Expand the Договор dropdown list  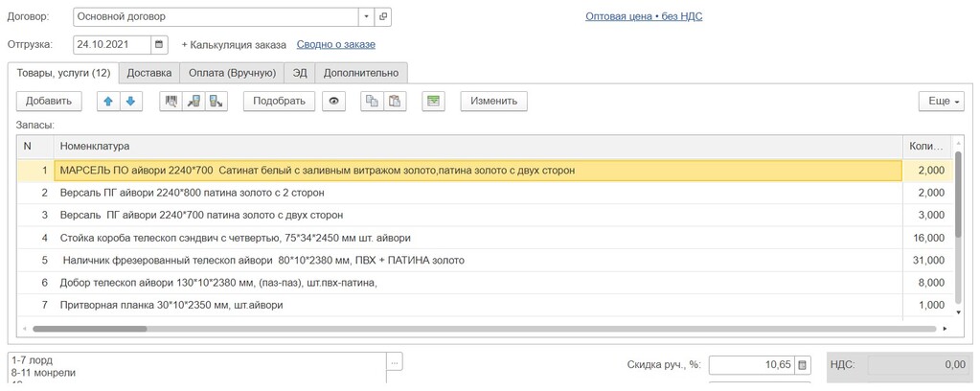coord(366,17)
